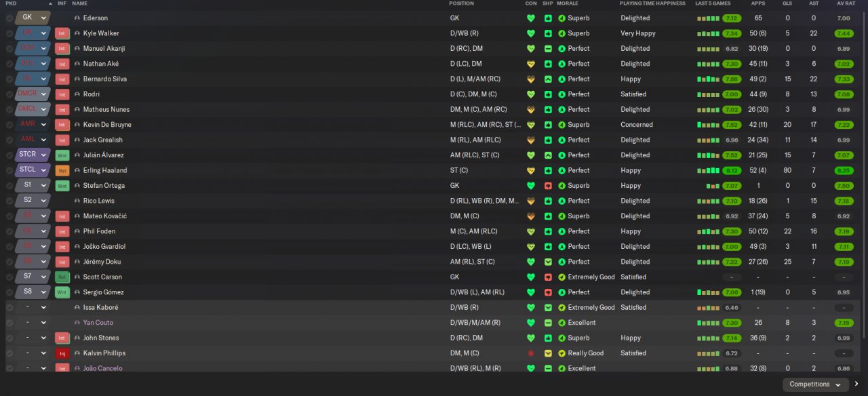
Task: Tick the selection circle for Issa Kaboré
Action: pyautogui.click(x=9, y=307)
